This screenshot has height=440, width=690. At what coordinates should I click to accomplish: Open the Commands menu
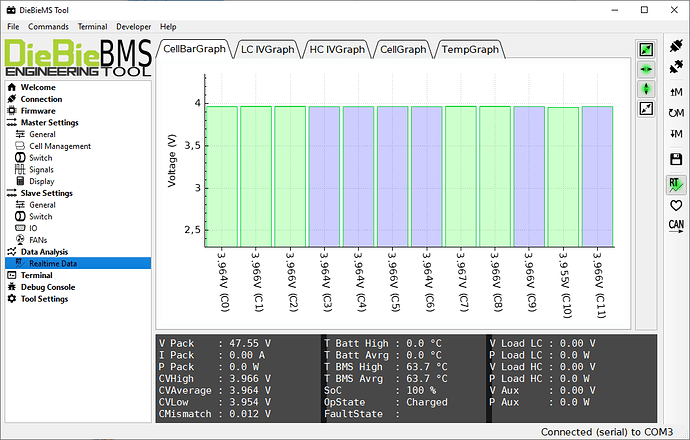click(48, 27)
